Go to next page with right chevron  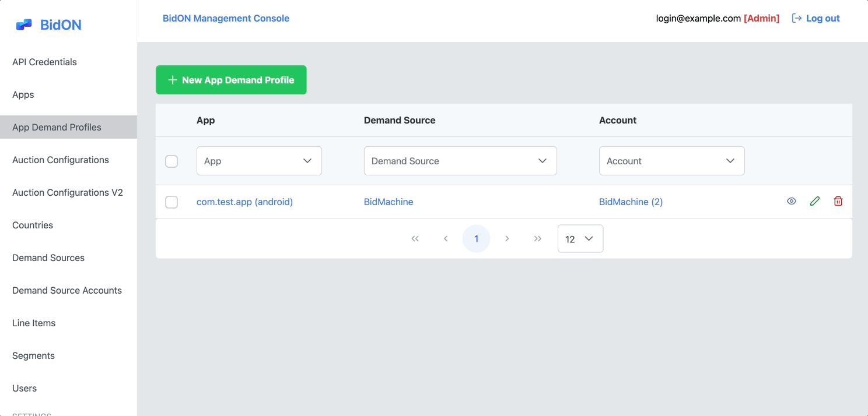(507, 238)
